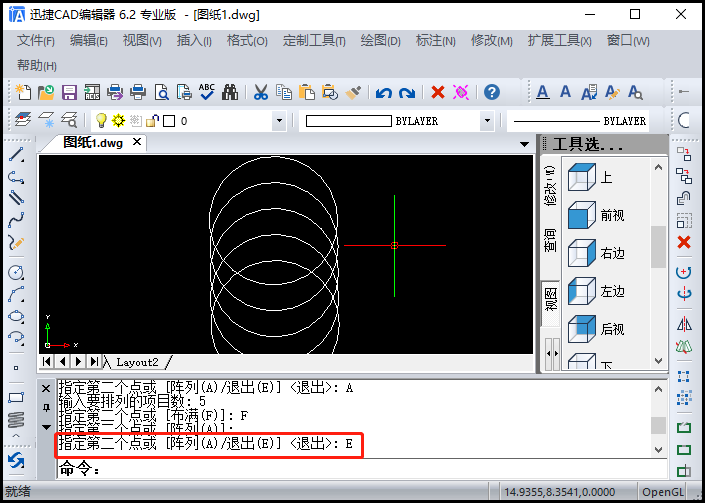The width and height of the screenshot is (705, 503).
Task: Click the underlined A text tool
Action: point(543,92)
